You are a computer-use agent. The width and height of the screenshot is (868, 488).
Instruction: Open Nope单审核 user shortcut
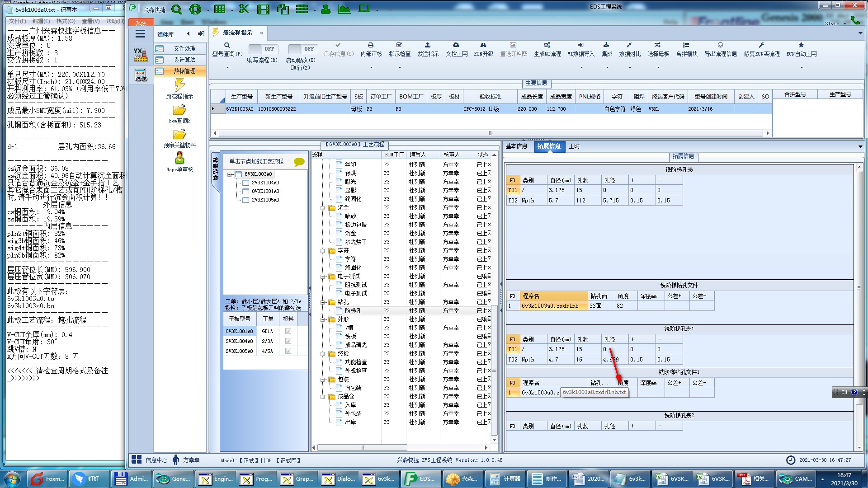pyautogui.click(x=179, y=162)
